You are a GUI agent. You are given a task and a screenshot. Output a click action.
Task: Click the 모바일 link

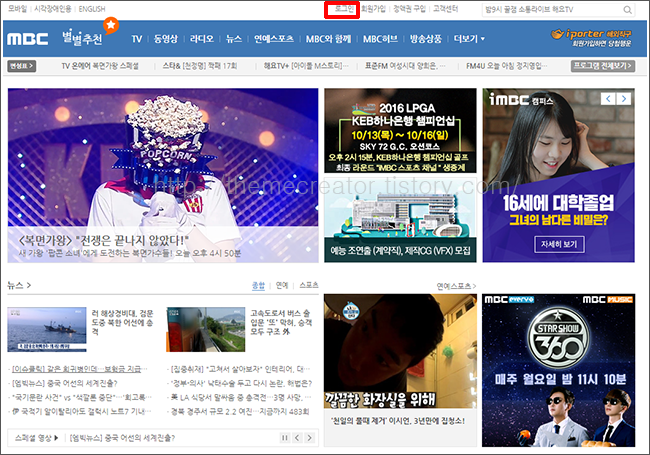(x=17, y=9)
